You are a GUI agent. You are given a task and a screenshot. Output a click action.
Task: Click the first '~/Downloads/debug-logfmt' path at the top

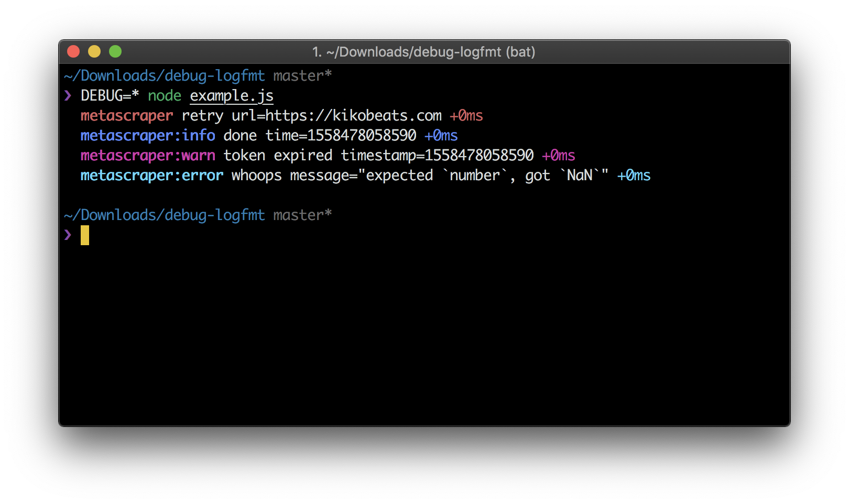point(164,76)
